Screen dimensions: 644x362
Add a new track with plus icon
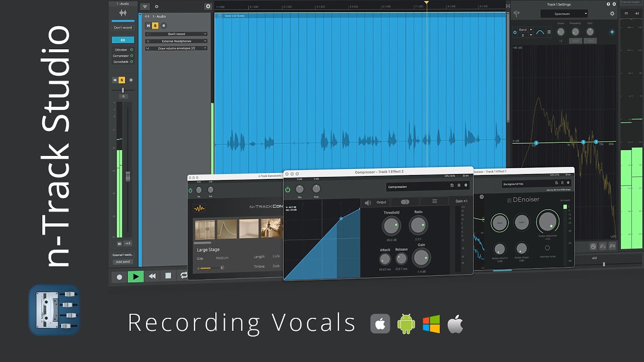(208, 6)
